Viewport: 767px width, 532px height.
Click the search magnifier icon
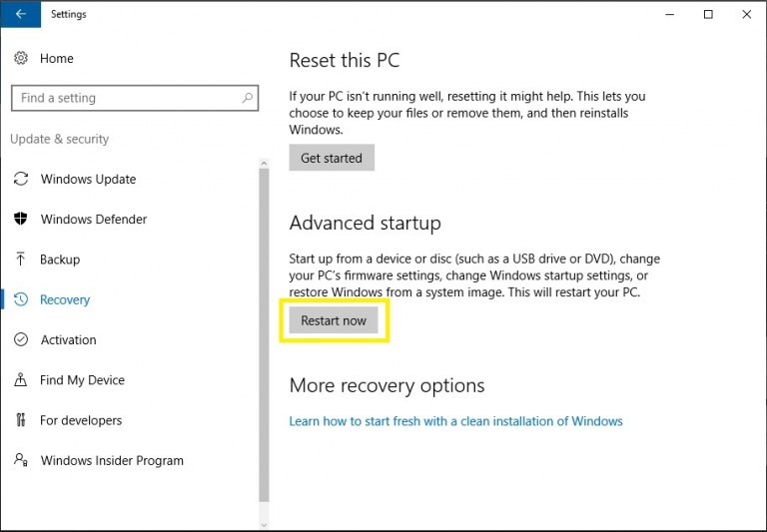coord(248,98)
